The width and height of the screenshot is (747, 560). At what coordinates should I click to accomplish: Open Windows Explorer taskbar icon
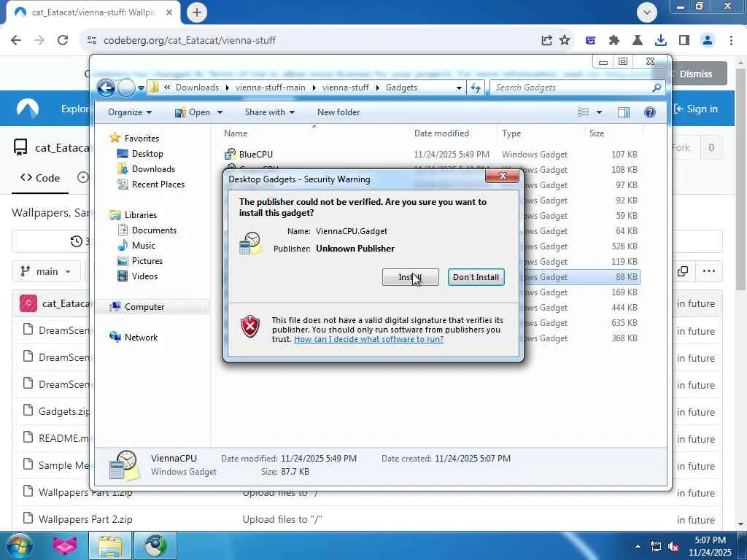110,545
